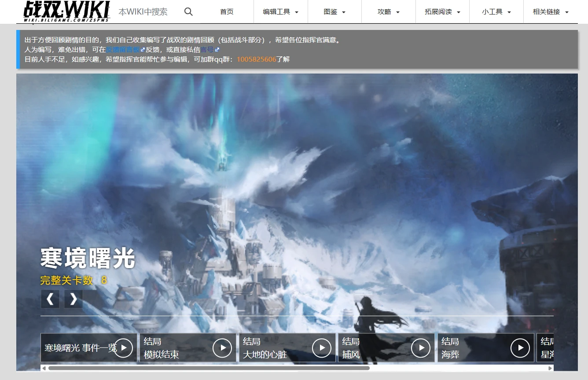Play the 寒境曙光 事件一览 entry
This screenshot has width=588, height=380.
(124, 348)
